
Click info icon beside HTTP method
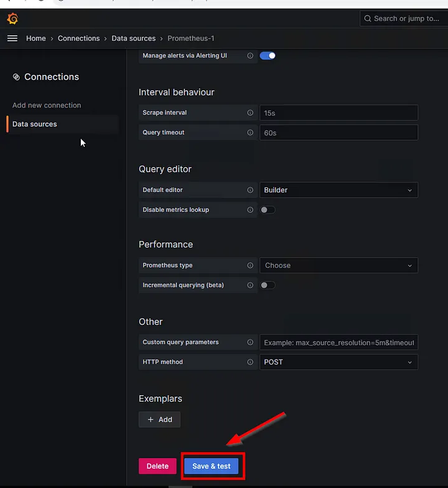pyautogui.click(x=250, y=362)
